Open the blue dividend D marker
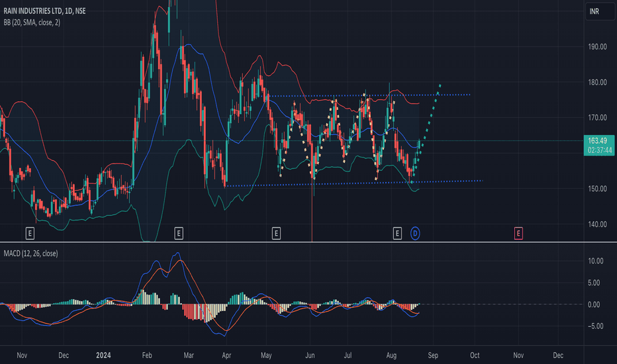Image resolution: width=617 pixels, height=364 pixels. [x=415, y=234]
